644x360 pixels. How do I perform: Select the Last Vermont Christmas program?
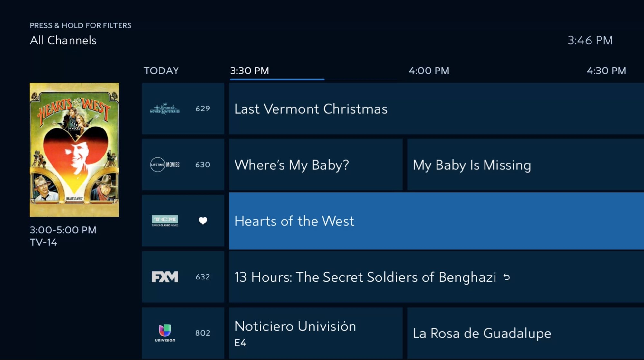(x=310, y=109)
